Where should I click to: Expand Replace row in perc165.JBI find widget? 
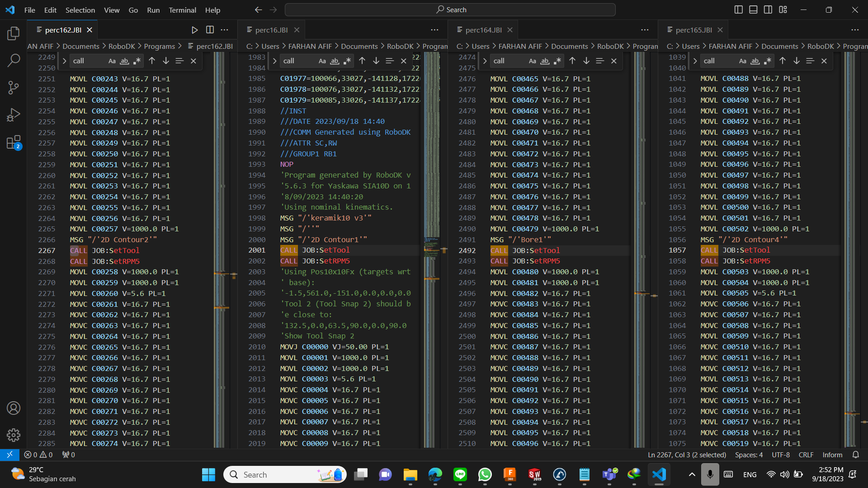pos(695,61)
